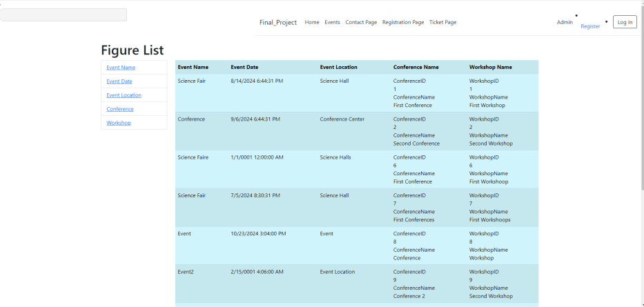Click the Conference sidebar link
Image resolution: width=644 pixels, height=307 pixels.
pos(120,109)
